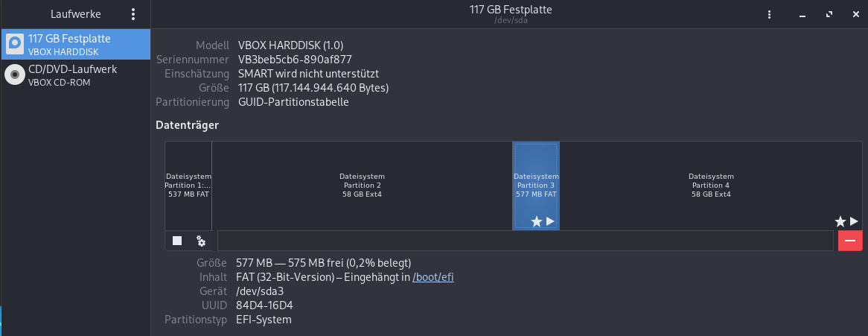Open the /boot/efi mount point link
Image resolution: width=868 pixels, height=336 pixels.
coord(433,277)
